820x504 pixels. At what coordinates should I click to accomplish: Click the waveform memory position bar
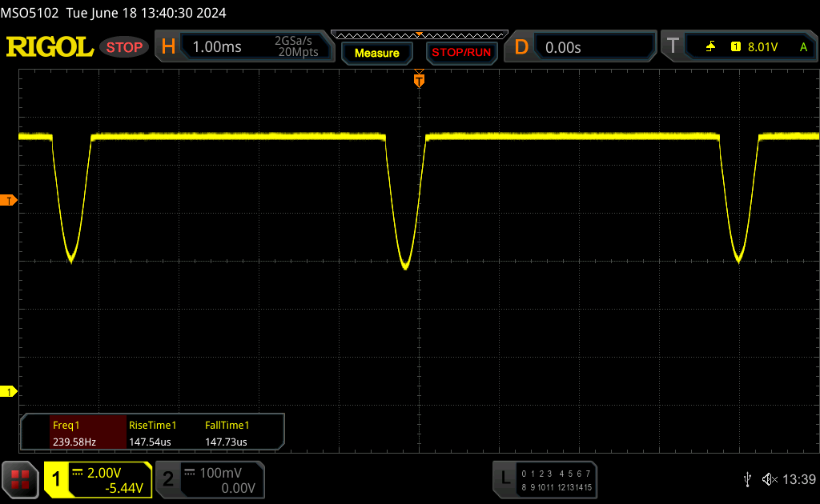420,35
